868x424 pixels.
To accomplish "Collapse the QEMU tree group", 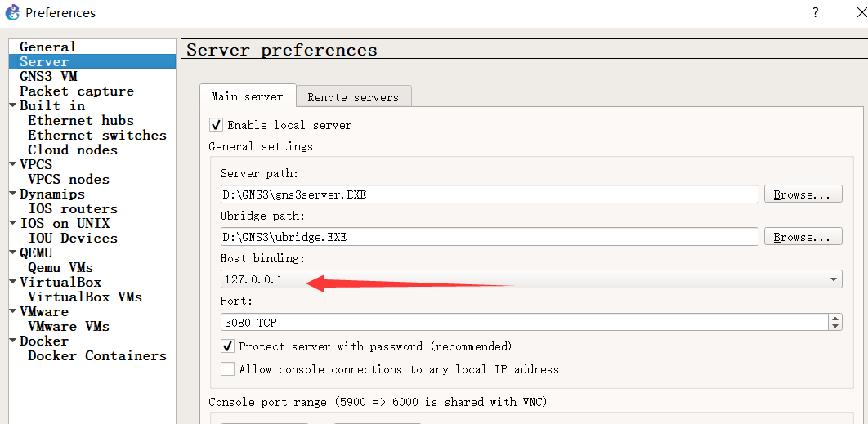I will pyautogui.click(x=14, y=252).
